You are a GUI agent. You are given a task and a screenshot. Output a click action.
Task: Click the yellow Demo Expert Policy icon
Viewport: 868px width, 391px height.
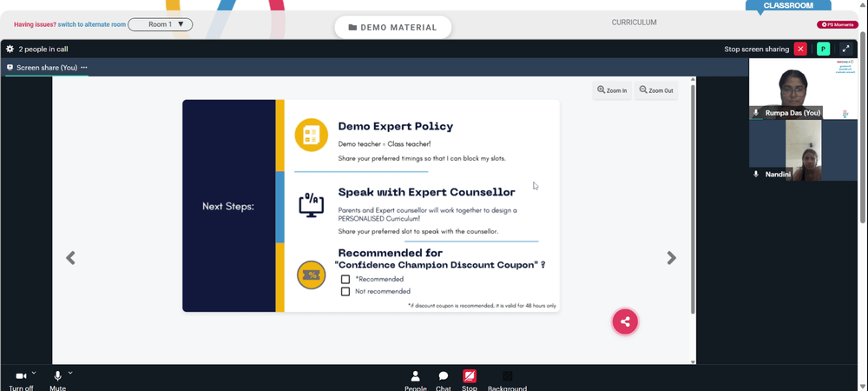coord(311,135)
